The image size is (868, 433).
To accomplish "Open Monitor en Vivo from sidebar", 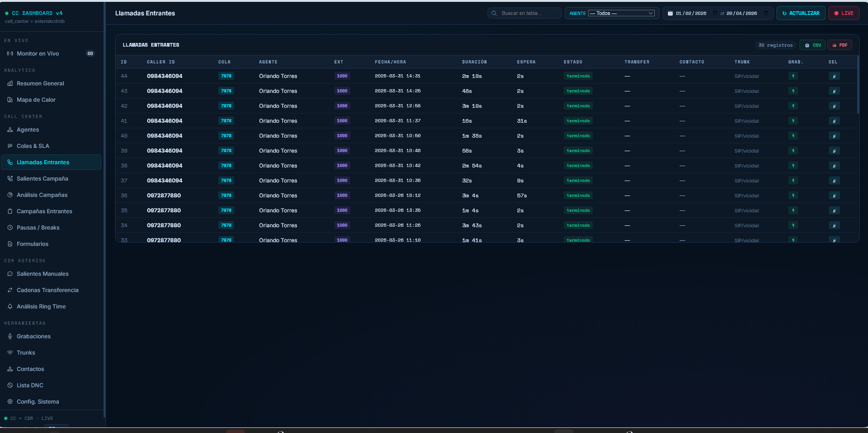I will pos(38,54).
